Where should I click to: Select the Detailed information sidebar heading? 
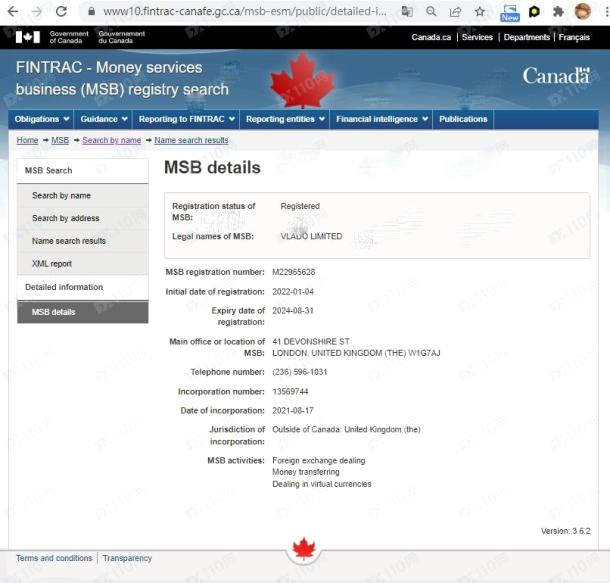click(83, 287)
